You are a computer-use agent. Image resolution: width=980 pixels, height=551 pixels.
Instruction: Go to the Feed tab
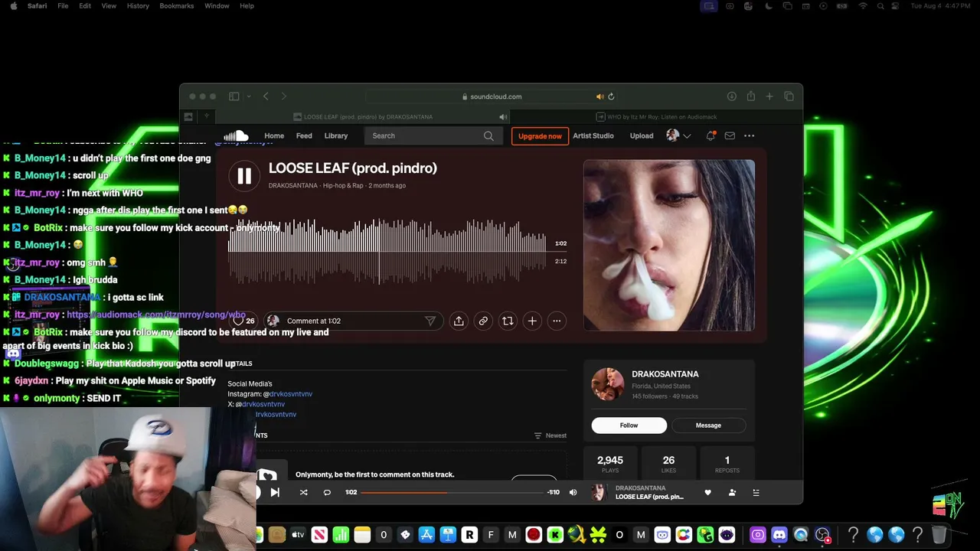tap(304, 135)
